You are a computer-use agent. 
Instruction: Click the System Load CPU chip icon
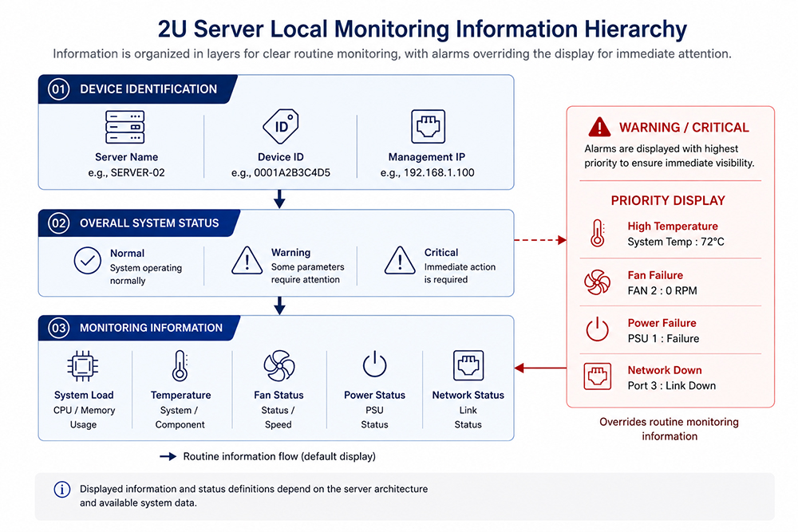[82, 365]
